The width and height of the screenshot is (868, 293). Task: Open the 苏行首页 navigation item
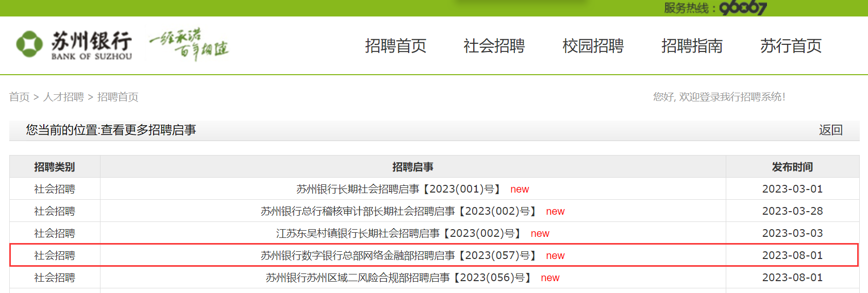point(791,46)
